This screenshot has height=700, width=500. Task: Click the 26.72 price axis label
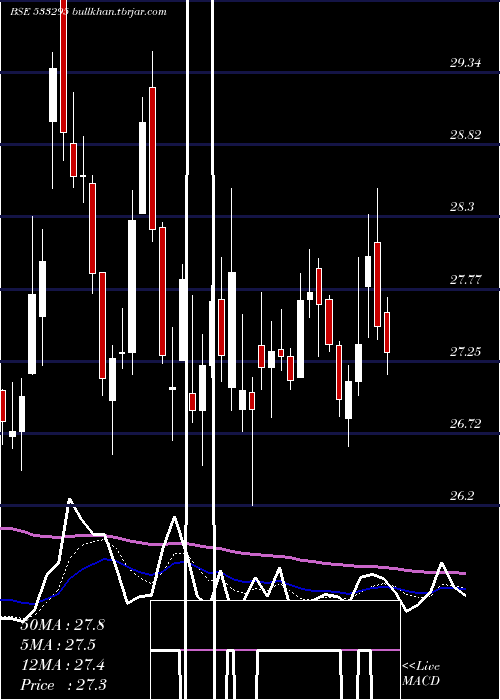click(x=465, y=424)
